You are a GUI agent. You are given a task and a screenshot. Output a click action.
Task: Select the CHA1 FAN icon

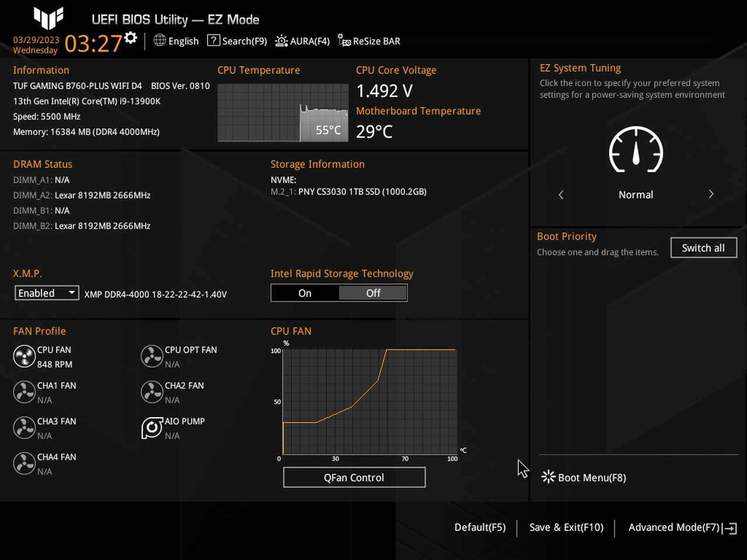coord(25,392)
